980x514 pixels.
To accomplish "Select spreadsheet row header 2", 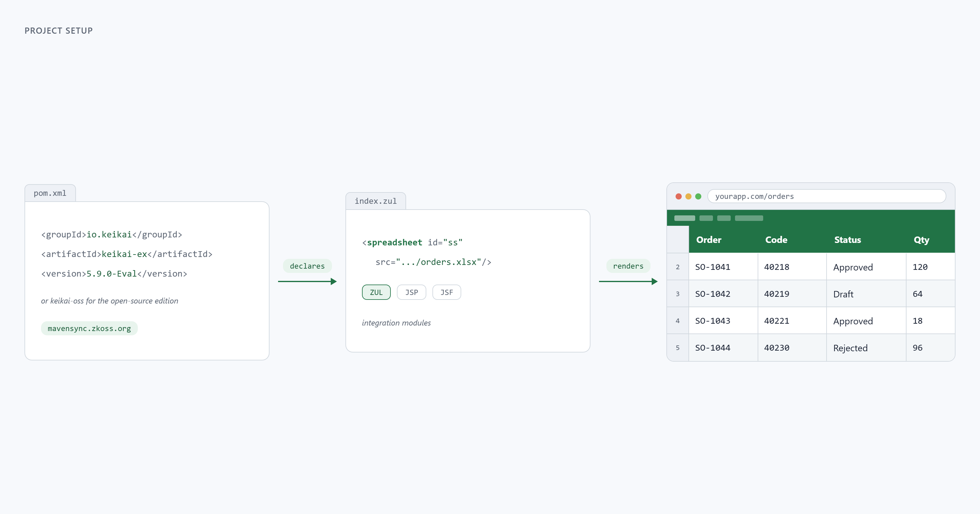I will pos(677,267).
